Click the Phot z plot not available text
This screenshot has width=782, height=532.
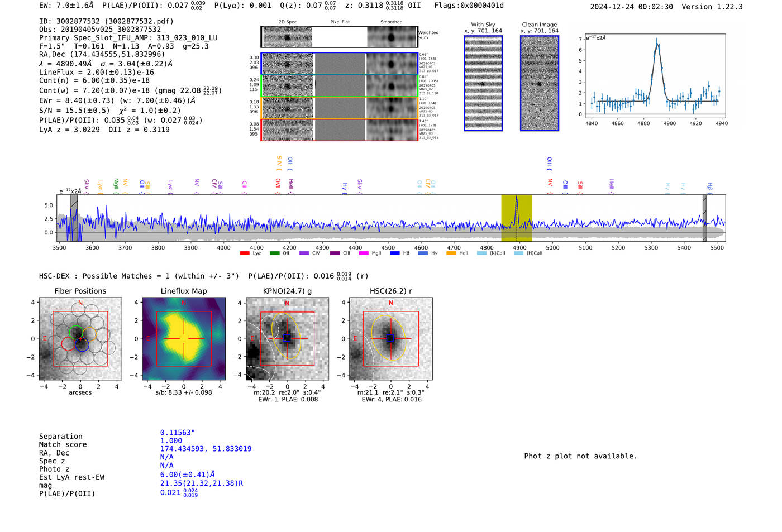[x=580, y=456]
